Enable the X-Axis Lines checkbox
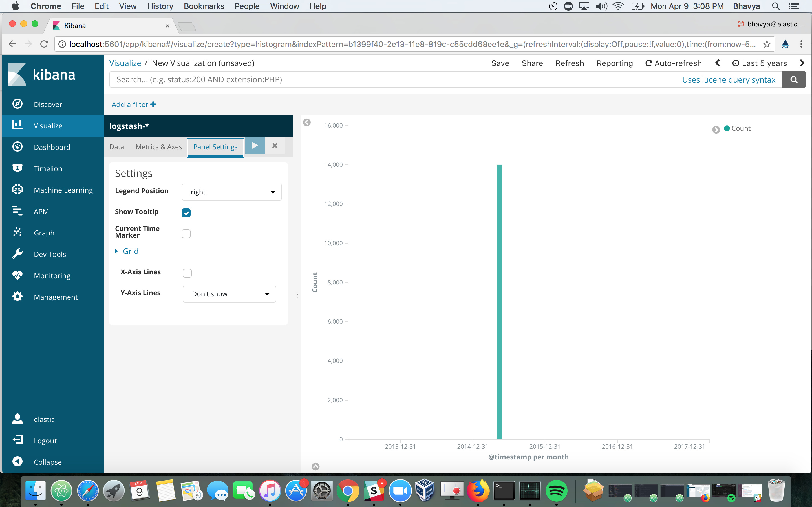This screenshot has width=812, height=507. click(187, 273)
